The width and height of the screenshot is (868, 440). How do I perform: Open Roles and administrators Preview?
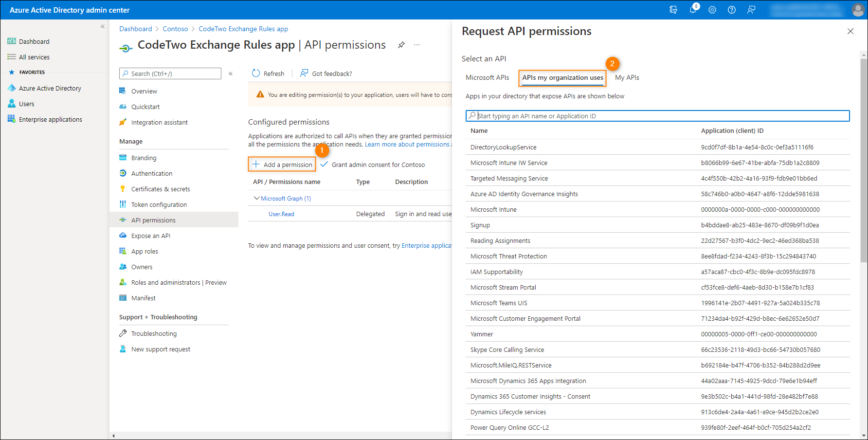(179, 282)
